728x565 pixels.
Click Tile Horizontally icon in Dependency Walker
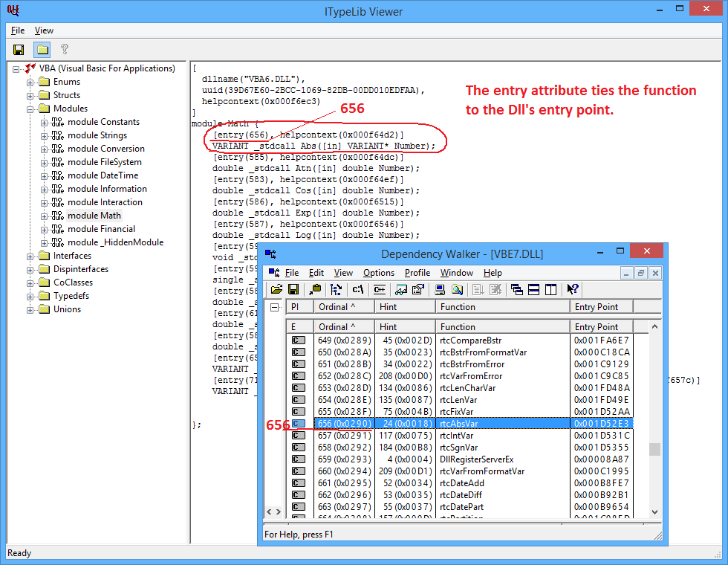tap(534, 289)
